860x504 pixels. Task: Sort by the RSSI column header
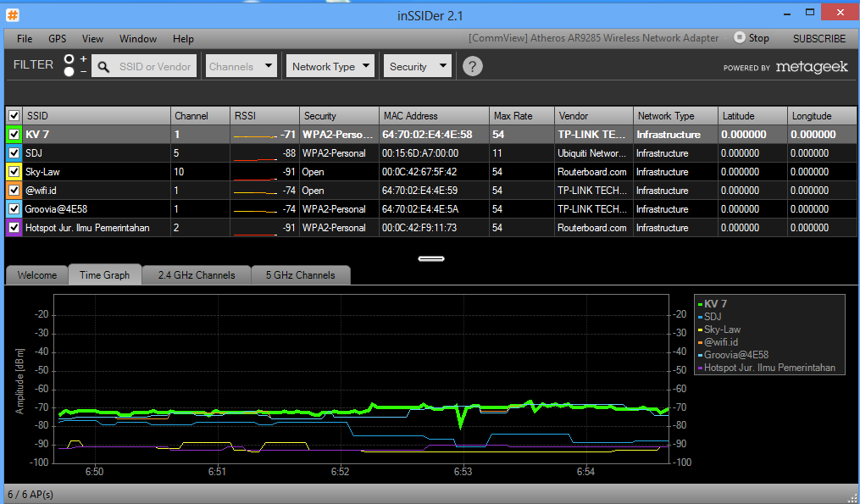pyautogui.click(x=265, y=116)
